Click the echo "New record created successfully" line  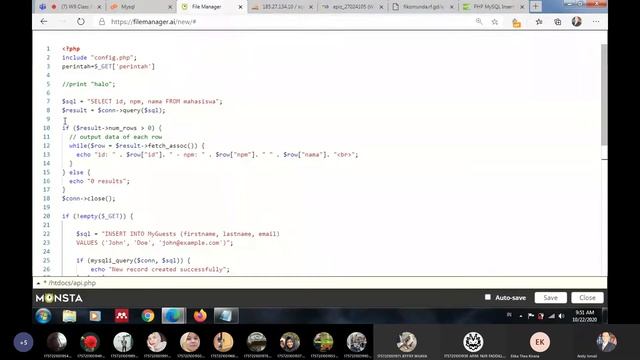tap(160, 269)
